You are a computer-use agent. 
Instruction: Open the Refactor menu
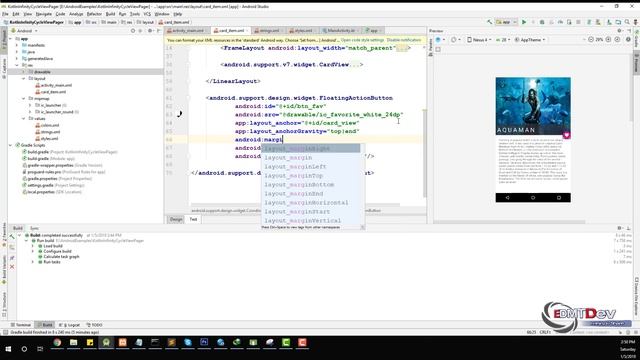click(x=94, y=14)
